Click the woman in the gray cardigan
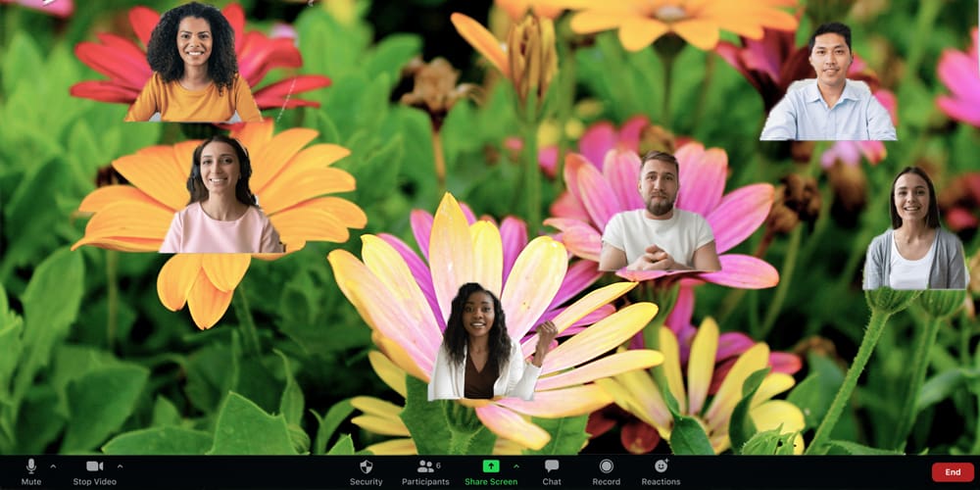The height and width of the screenshot is (490, 980). (914, 233)
